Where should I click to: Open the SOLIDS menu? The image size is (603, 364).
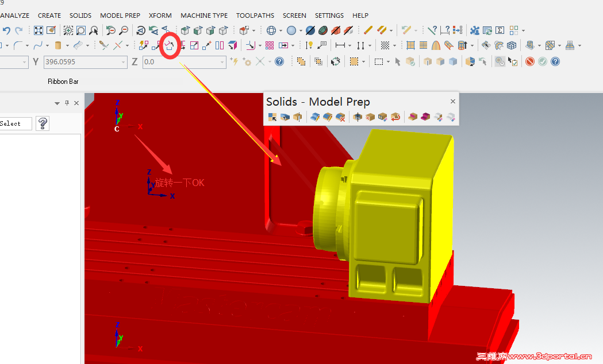point(80,16)
